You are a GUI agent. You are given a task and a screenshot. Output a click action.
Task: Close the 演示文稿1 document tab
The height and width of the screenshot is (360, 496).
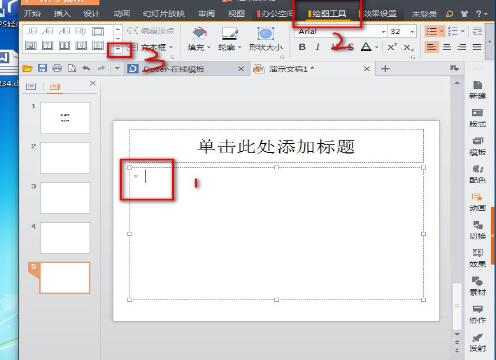pos(367,69)
